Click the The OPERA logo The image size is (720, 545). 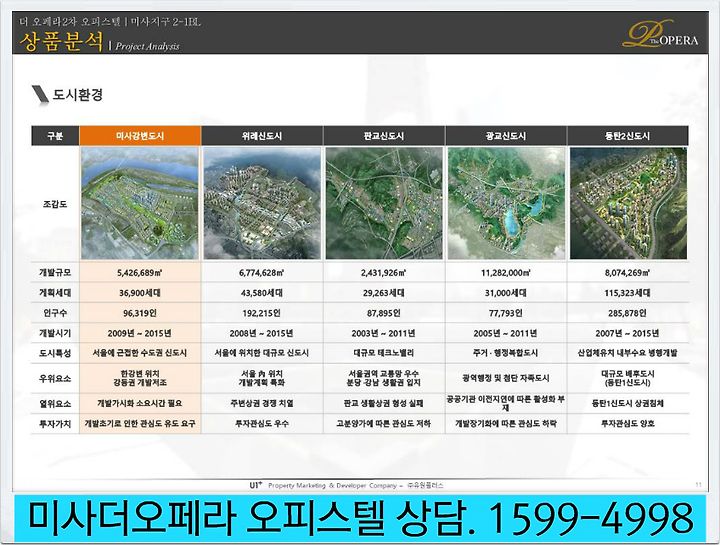pyautogui.click(x=660, y=34)
